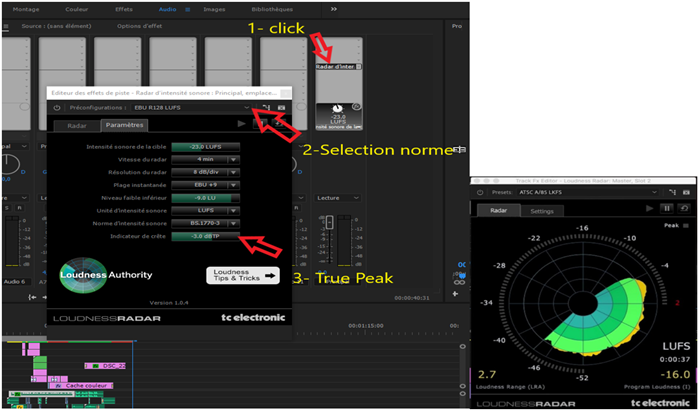Click the 00:00:40:31 timecode

[x=412, y=298]
